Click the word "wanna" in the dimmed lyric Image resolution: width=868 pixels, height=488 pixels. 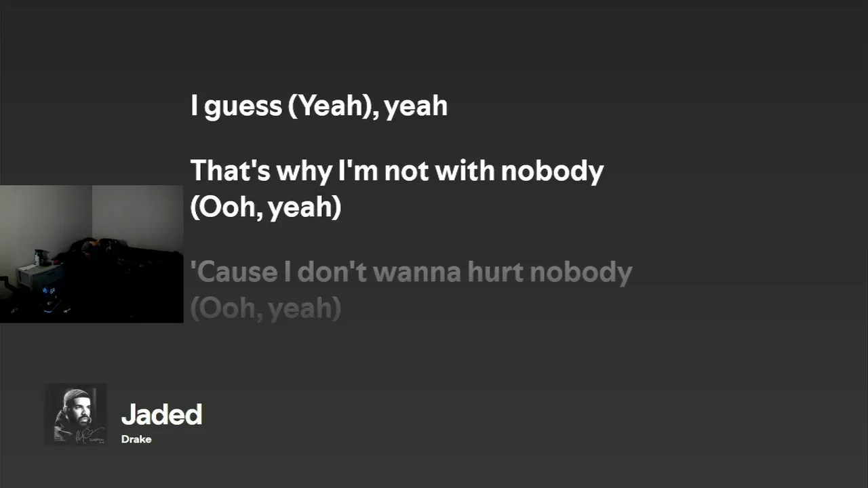(419, 272)
